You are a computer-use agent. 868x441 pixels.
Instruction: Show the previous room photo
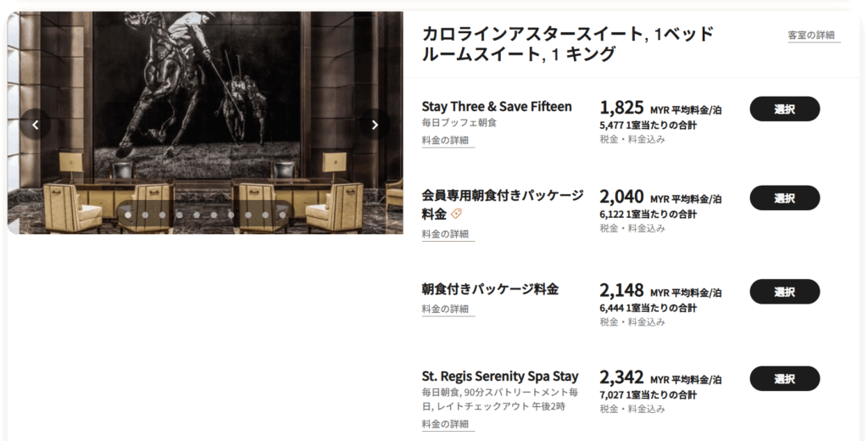[x=36, y=125]
